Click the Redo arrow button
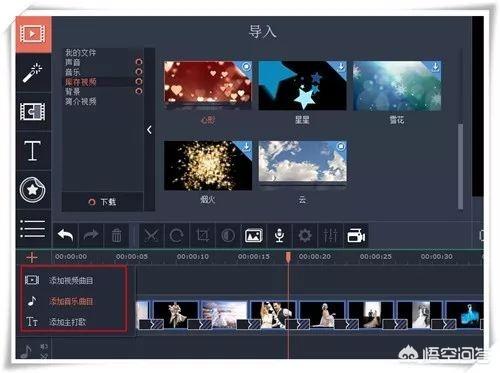 point(91,235)
